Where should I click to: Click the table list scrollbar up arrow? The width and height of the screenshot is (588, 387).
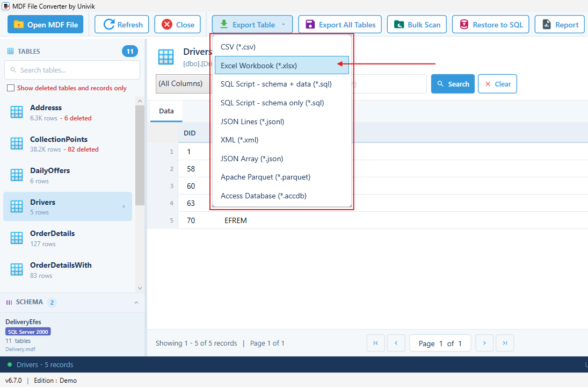tap(140, 101)
